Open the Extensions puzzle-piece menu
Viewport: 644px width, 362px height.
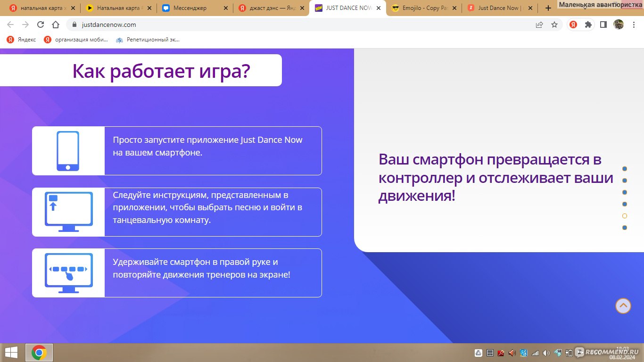(588, 25)
